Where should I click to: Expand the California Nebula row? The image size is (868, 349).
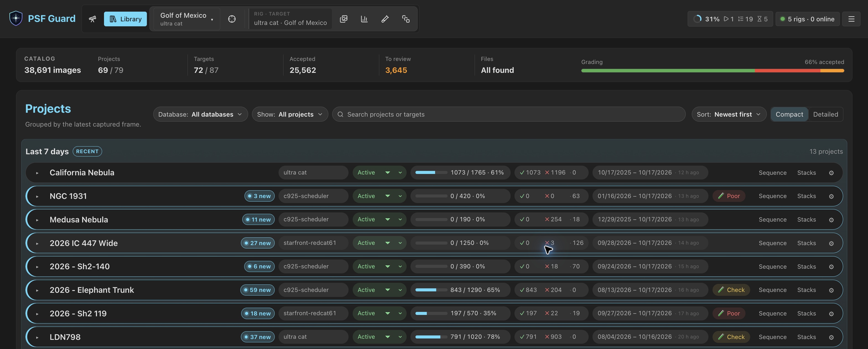tap(37, 173)
